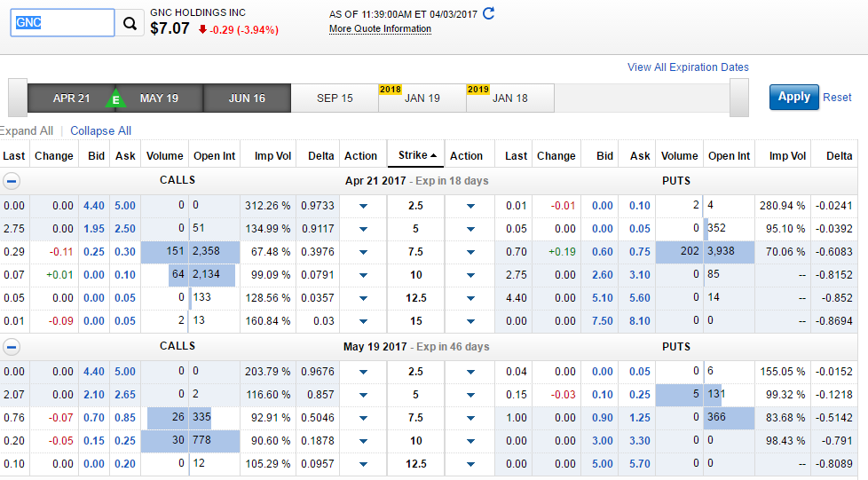The width and height of the screenshot is (868, 480).
Task: Click Collapse All link
Action: point(101,130)
